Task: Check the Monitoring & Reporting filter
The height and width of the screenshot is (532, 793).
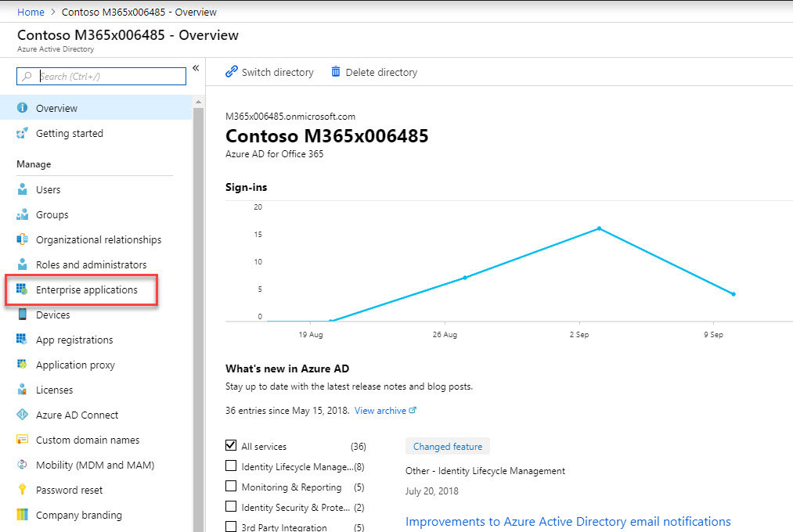Action: click(x=231, y=486)
